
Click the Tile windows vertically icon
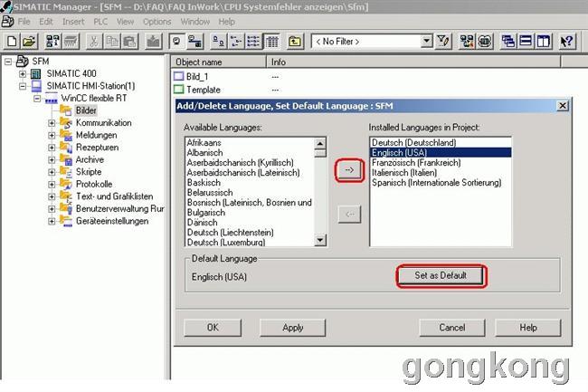[544, 42]
